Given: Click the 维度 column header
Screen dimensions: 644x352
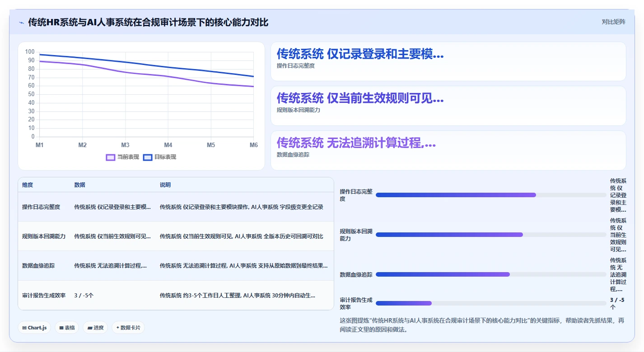Looking at the screenshot, I should (28, 185).
